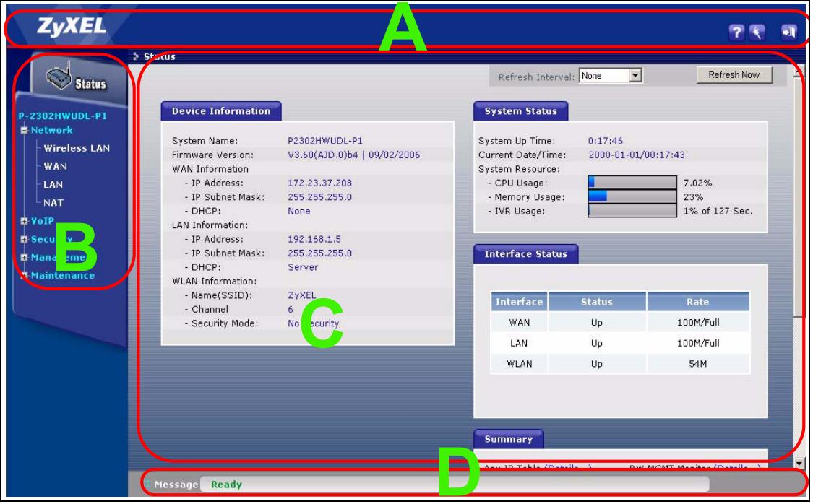Click WLAN channel value 6

(x=291, y=309)
